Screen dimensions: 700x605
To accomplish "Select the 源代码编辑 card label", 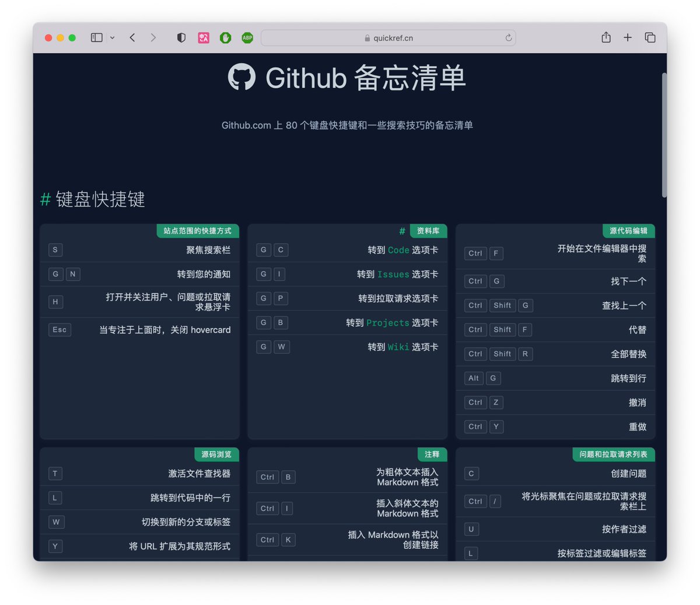I will (628, 231).
